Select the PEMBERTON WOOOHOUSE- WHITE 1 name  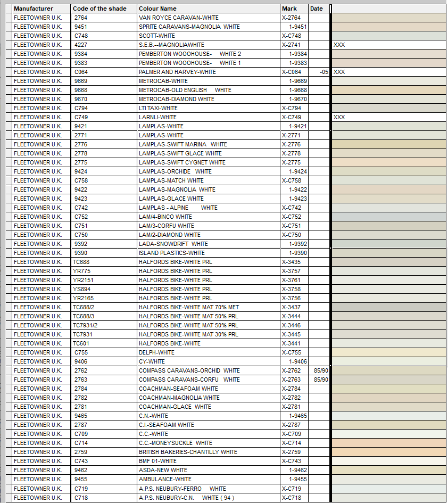tap(189, 63)
